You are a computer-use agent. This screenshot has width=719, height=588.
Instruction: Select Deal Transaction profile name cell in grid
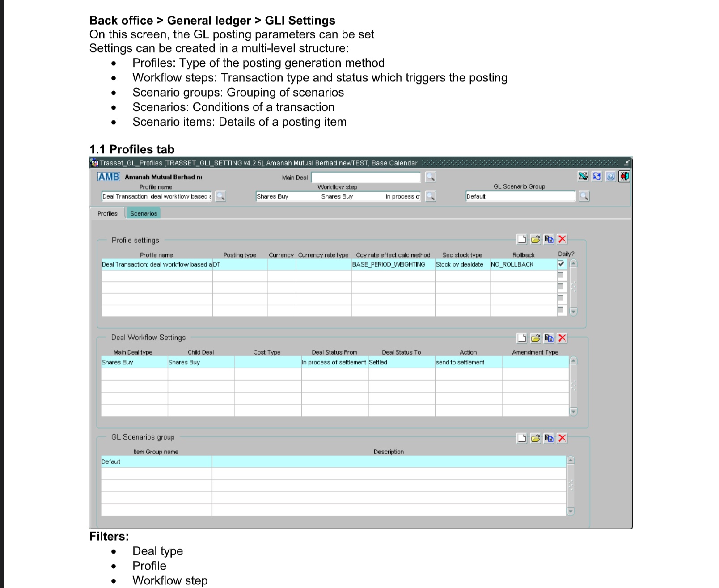click(157, 264)
